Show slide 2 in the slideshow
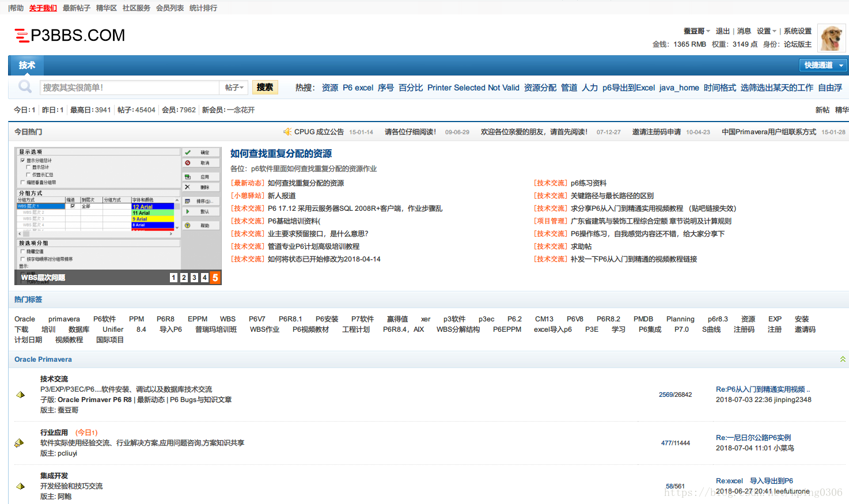Image resolution: width=849 pixels, height=504 pixels. tap(184, 278)
